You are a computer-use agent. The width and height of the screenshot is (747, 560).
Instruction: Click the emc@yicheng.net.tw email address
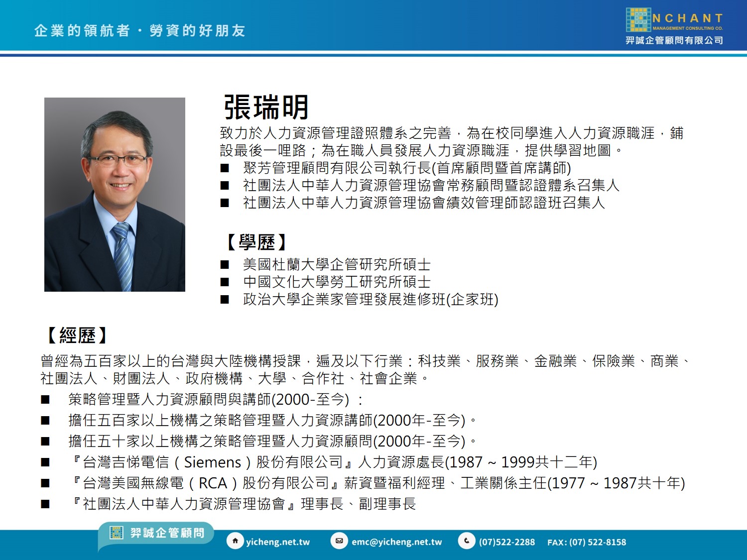pos(396,542)
